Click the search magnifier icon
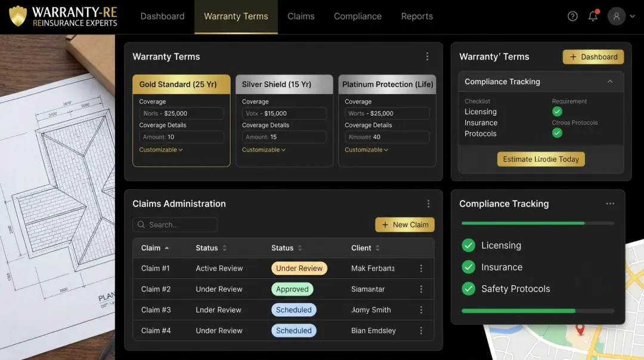The image size is (644, 360). (x=141, y=224)
